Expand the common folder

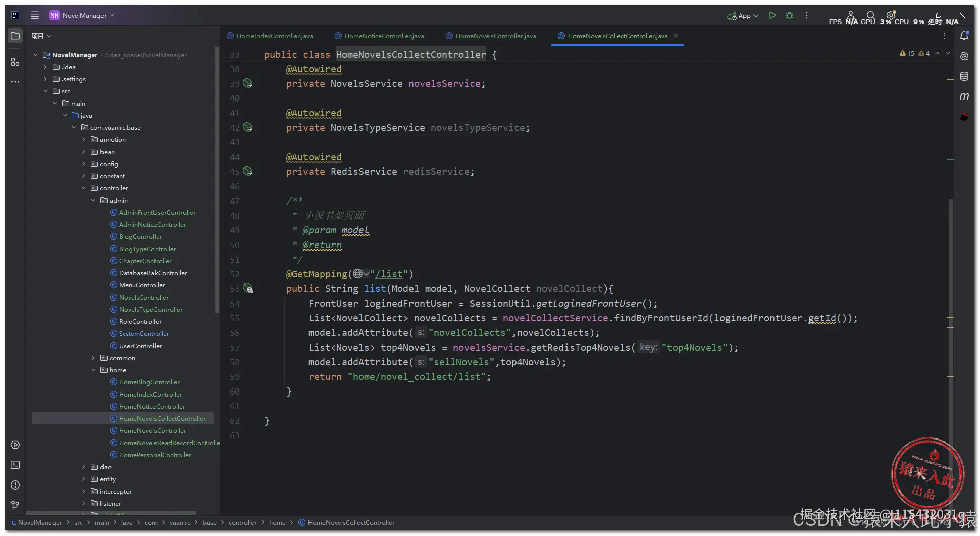(93, 358)
